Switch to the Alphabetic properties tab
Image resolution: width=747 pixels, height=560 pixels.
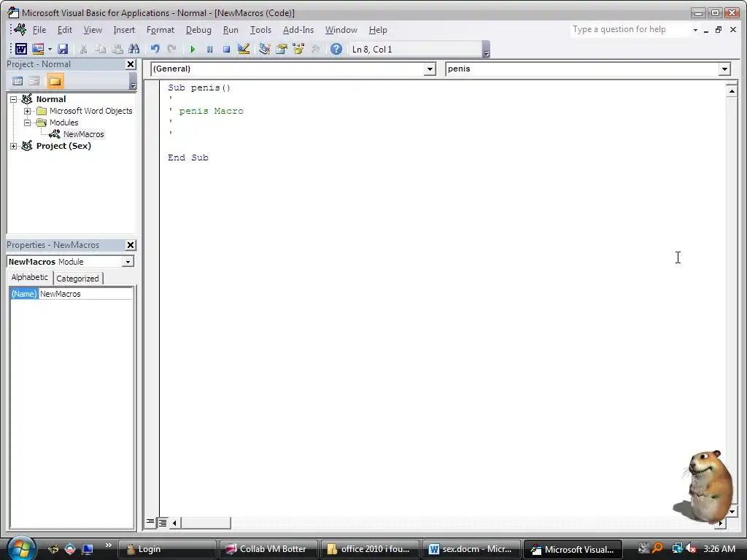click(29, 277)
